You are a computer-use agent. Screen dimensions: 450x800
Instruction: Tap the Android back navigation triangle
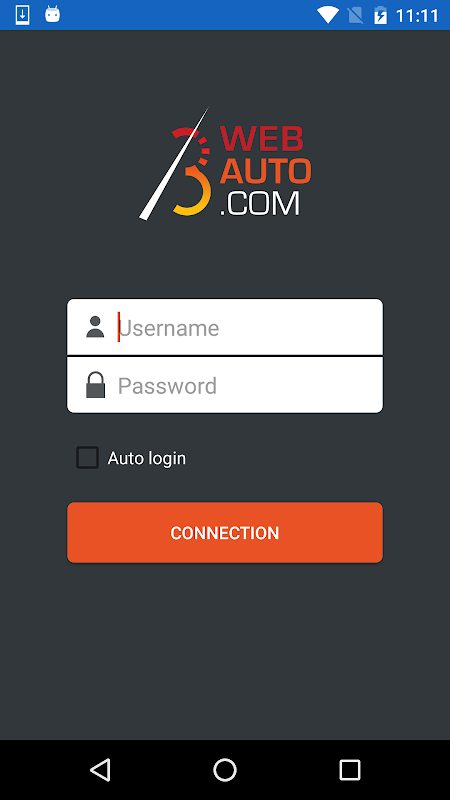100,769
